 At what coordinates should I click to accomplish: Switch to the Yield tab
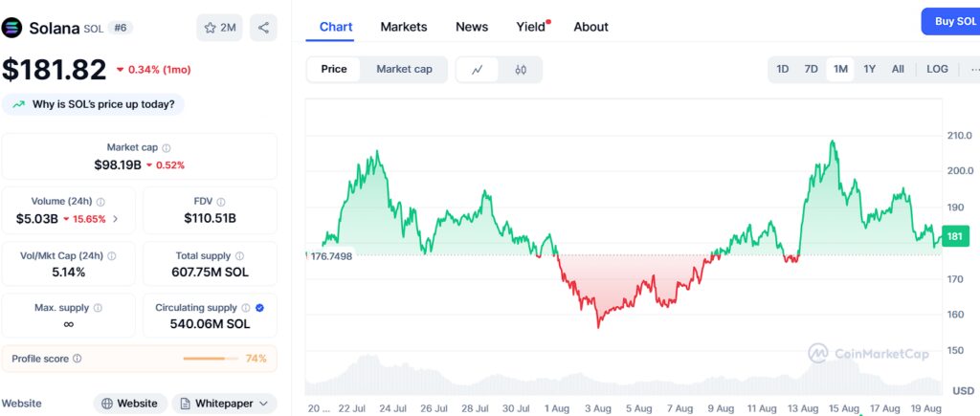[530, 27]
